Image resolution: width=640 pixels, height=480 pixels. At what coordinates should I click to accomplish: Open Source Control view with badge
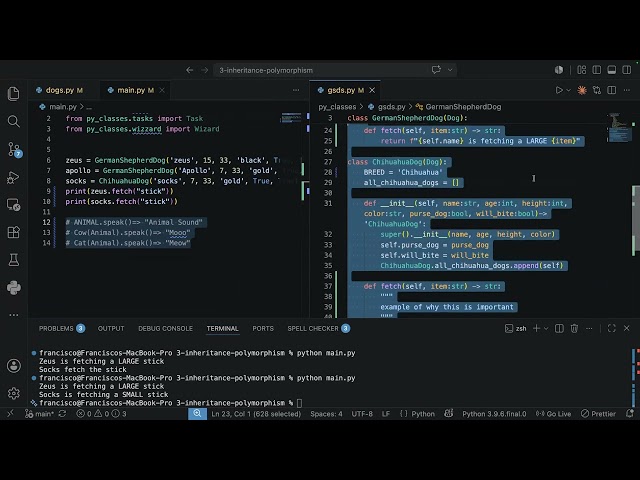pos(14,149)
